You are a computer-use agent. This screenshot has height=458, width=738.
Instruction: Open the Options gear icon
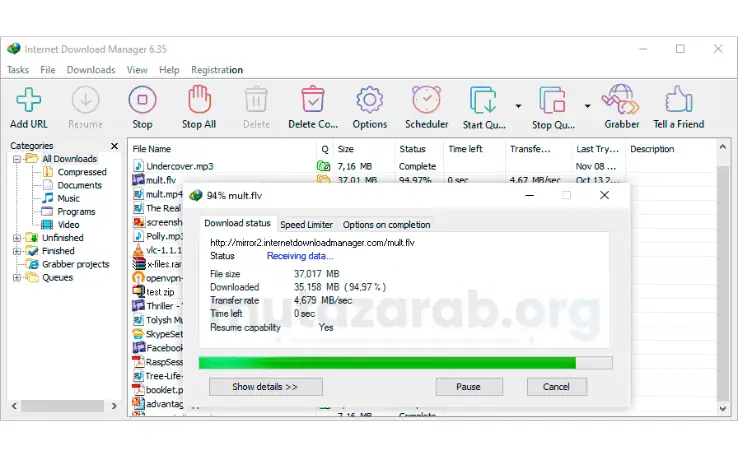click(x=369, y=99)
